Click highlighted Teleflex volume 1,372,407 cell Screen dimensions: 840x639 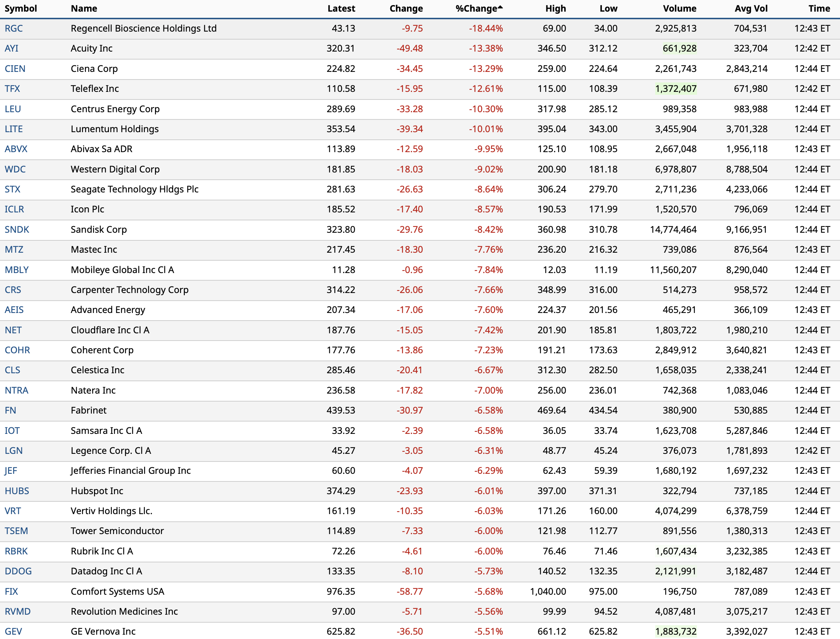tap(675, 89)
